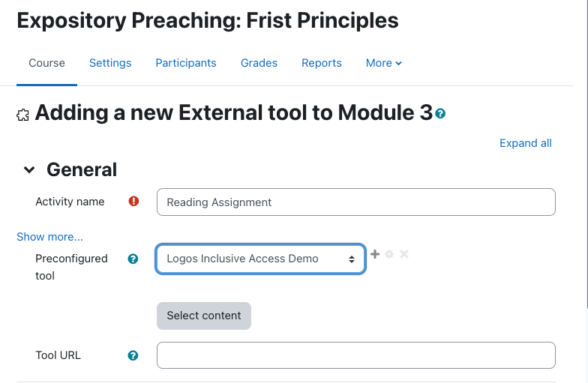Open the Preconfigured tool dropdown

click(x=261, y=259)
